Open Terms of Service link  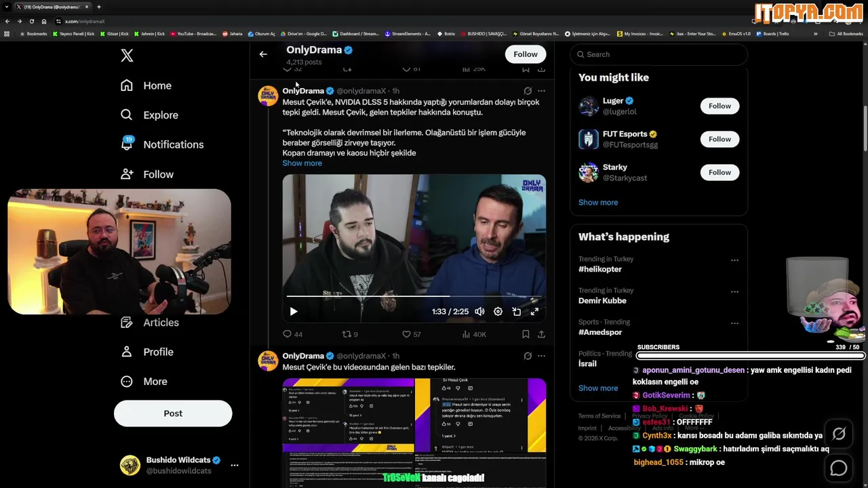(599, 416)
